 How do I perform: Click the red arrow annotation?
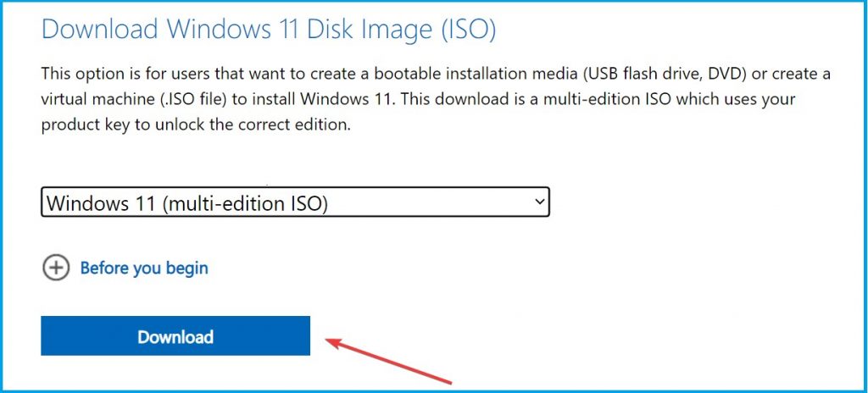pos(388,360)
